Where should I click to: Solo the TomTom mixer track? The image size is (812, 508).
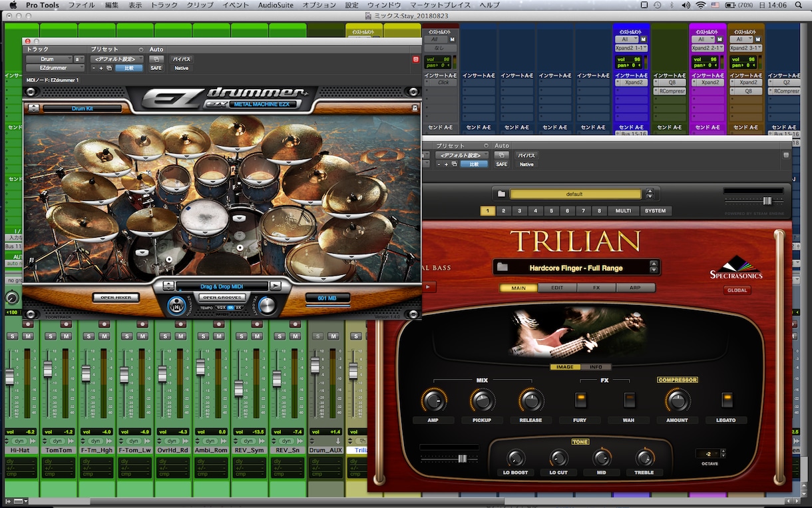tap(51, 336)
